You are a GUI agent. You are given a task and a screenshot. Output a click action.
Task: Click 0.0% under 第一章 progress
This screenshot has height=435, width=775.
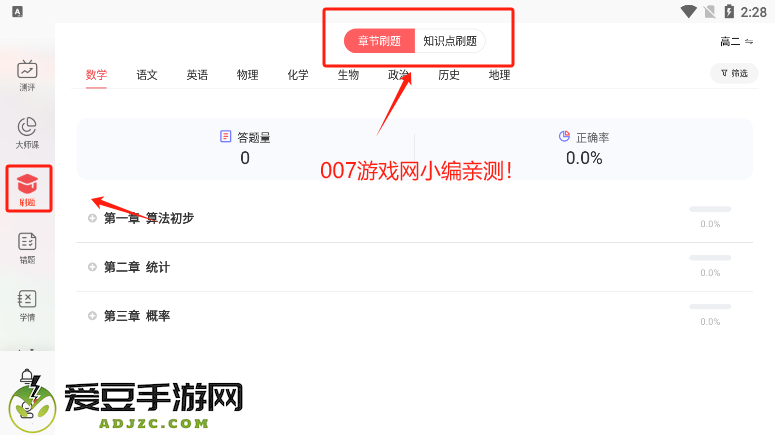pos(710,224)
